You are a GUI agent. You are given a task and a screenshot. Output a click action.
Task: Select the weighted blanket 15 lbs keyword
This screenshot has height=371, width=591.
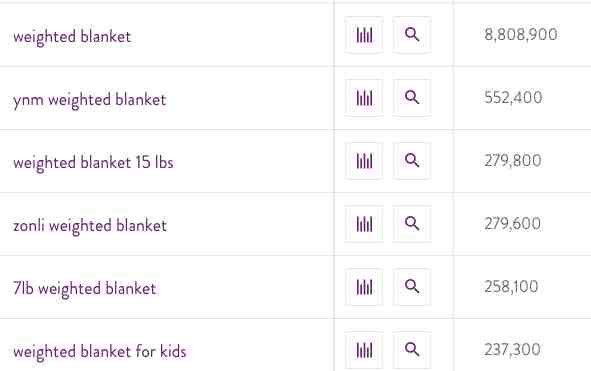pyautogui.click(x=93, y=163)
